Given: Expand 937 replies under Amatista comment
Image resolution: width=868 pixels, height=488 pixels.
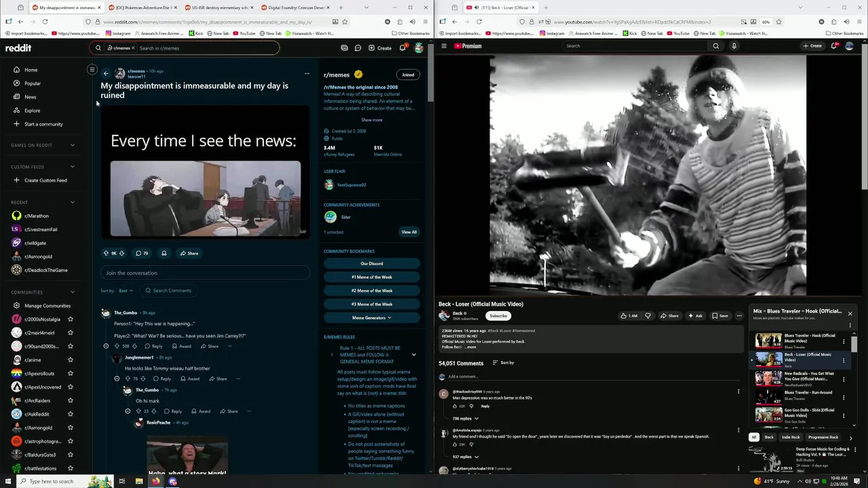Looking at the screenshot, I should click(x=465, y=457).
